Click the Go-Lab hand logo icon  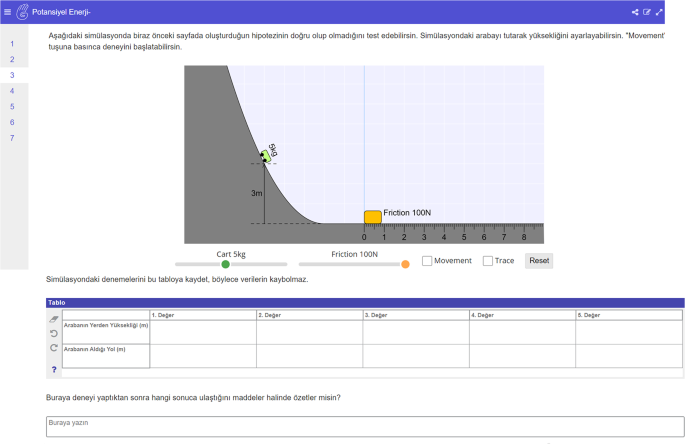[22, 12]
